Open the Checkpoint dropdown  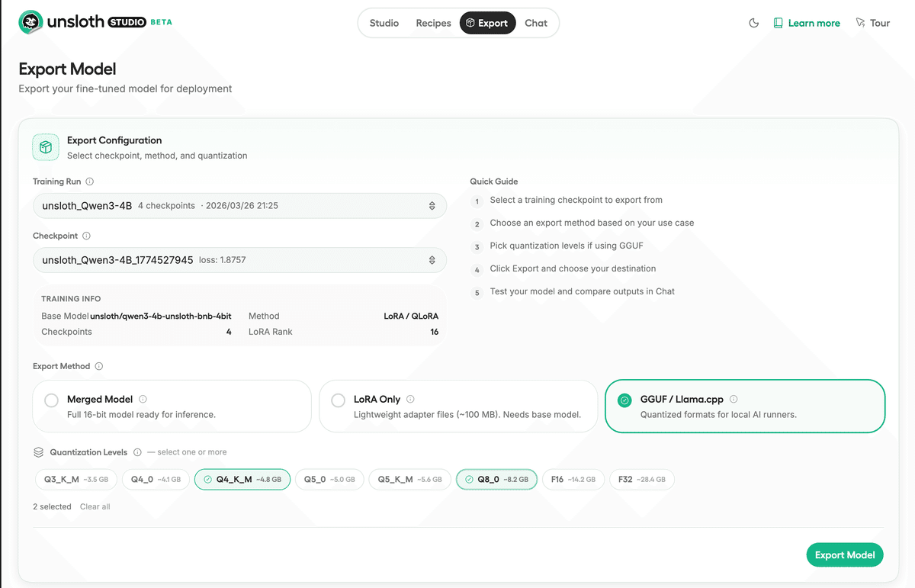tap(239, 260)
